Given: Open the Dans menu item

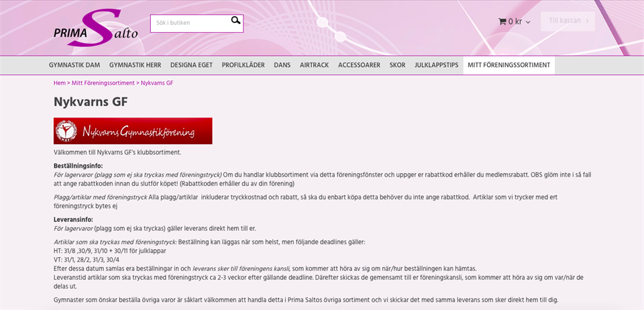Looking at the screenshot, I should (282, 65).
